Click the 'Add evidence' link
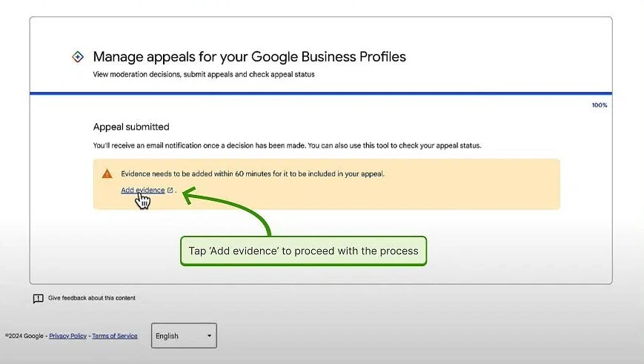Screen dimensions: 644x364 [142, 190]
